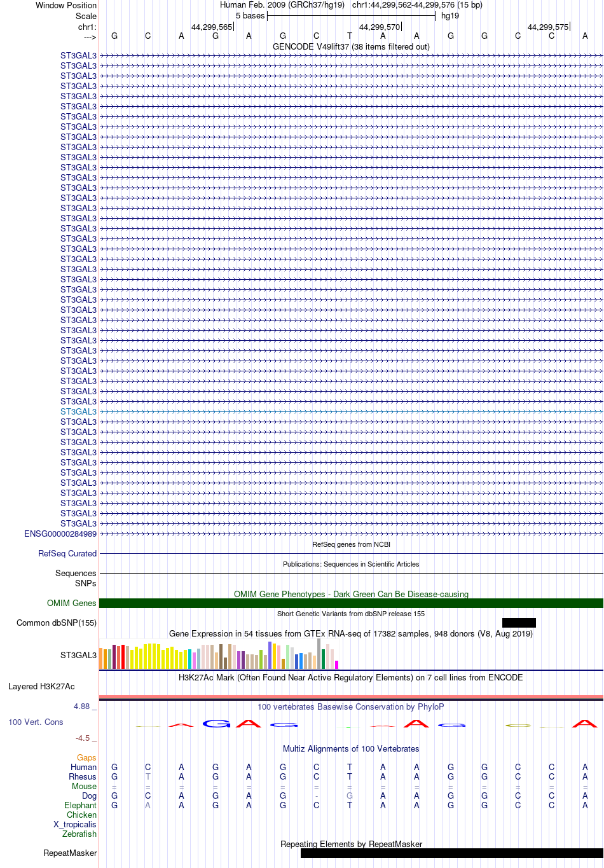Select the Common dbSNP(155) track label

57,623
